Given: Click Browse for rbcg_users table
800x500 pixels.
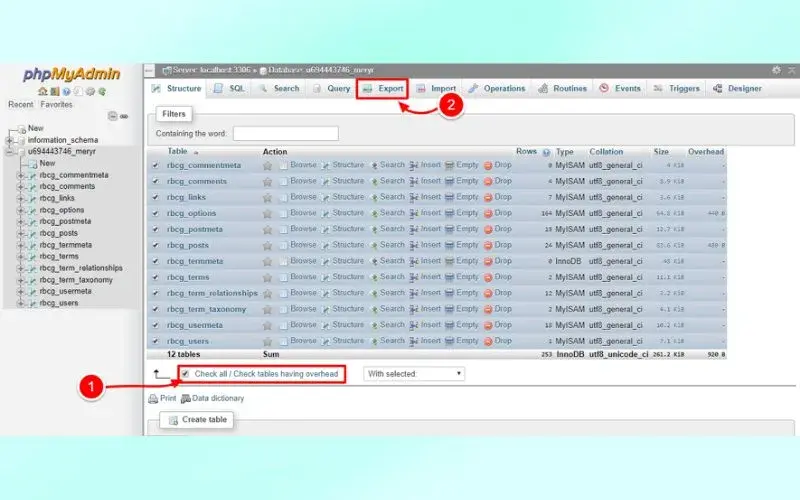Looking at the screenshot, I should click(x=298, y=341).
